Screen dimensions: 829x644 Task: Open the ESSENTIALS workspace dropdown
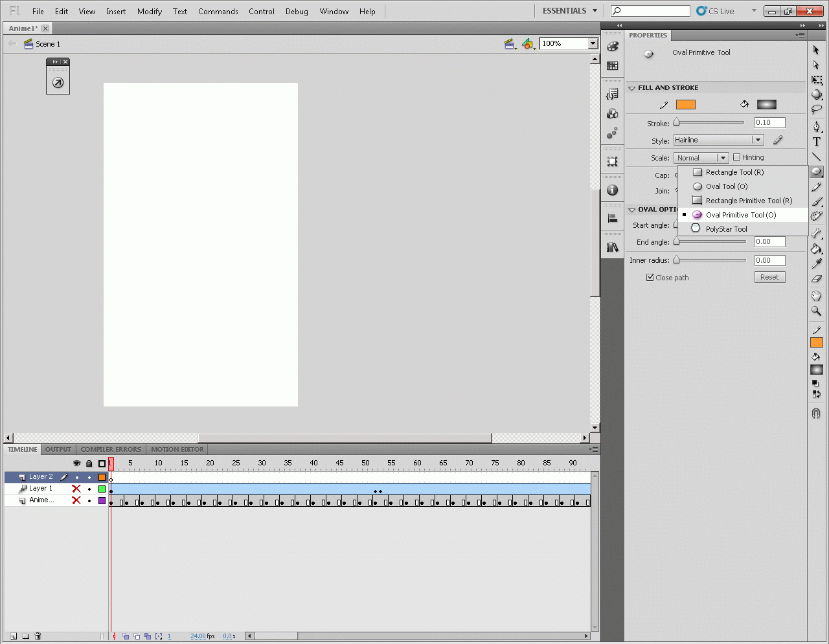point(570,11)
